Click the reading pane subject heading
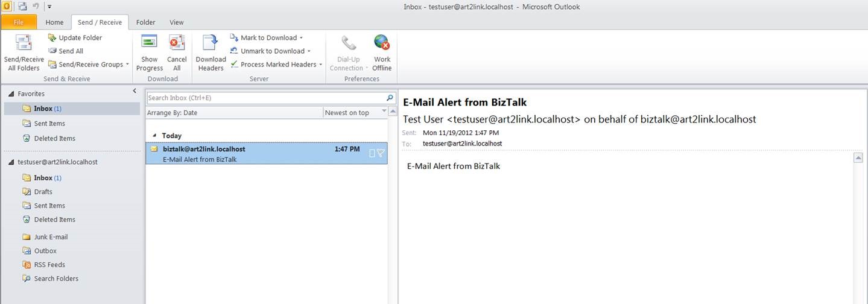 click(x=464, y=103)
